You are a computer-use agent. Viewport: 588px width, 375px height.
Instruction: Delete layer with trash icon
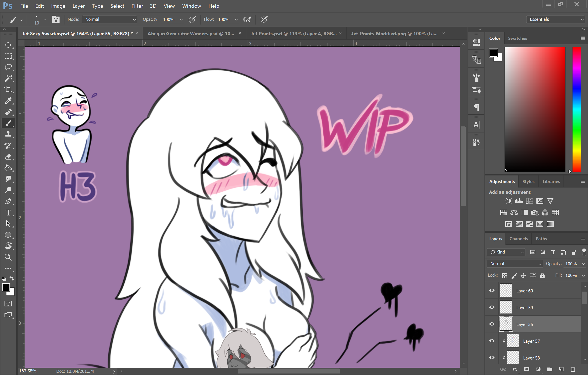click(x=573, y=369)
